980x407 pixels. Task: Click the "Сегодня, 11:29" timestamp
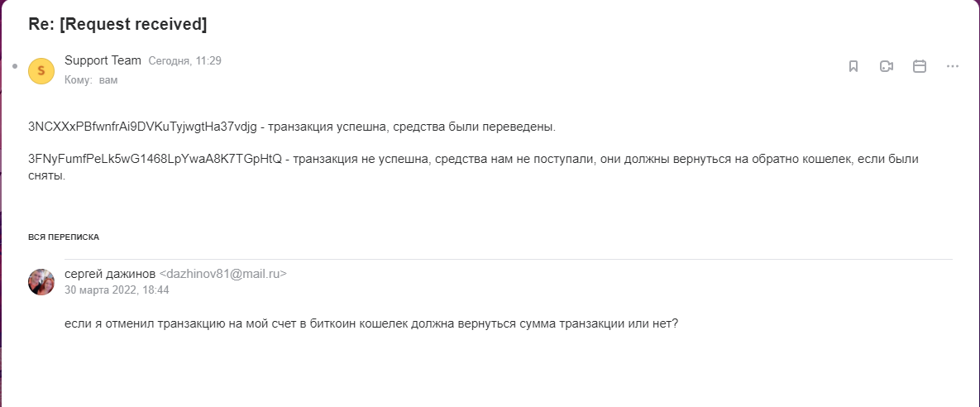[184, 61]
